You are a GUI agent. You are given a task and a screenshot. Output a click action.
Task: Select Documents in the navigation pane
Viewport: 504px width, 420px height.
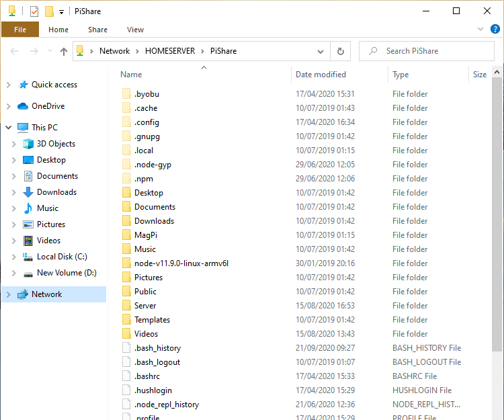[x=57, y=176]
